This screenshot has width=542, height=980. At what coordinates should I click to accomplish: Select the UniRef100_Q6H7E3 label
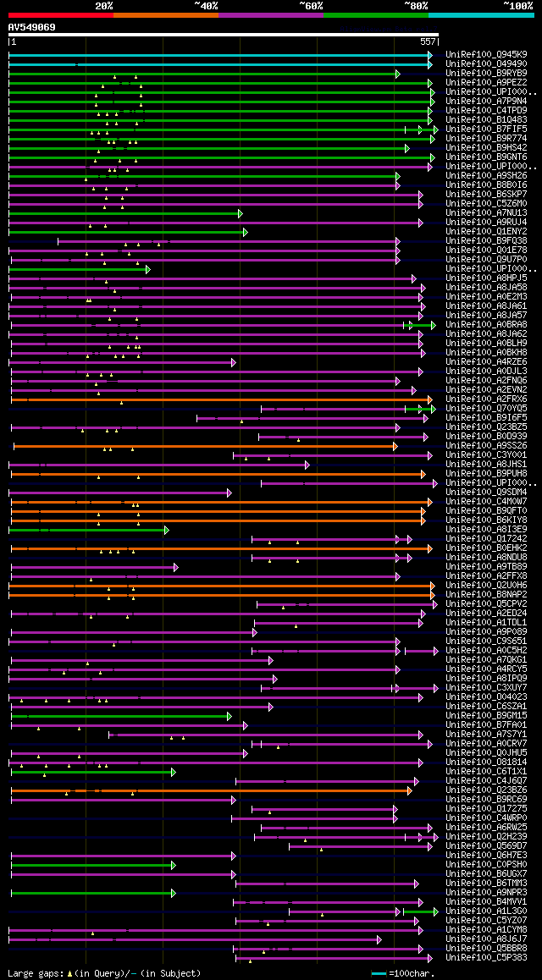486,856
